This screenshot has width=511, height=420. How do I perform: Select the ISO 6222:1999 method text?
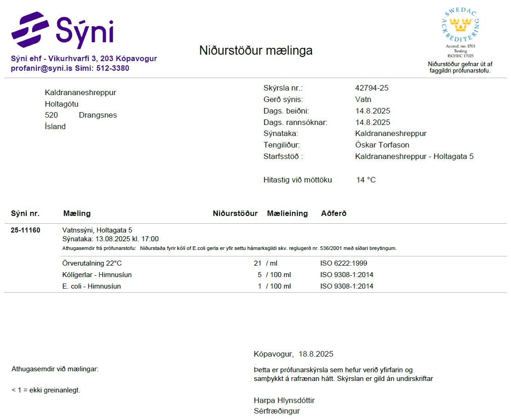click(343, 263)
